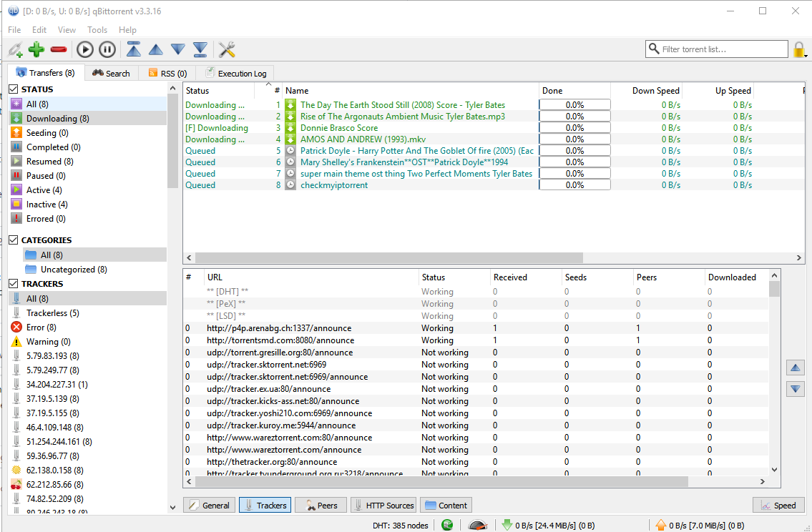The width and height of the screenshot is (812, 532).
Task: Click the green globe connection status icon
Action: 447,526
